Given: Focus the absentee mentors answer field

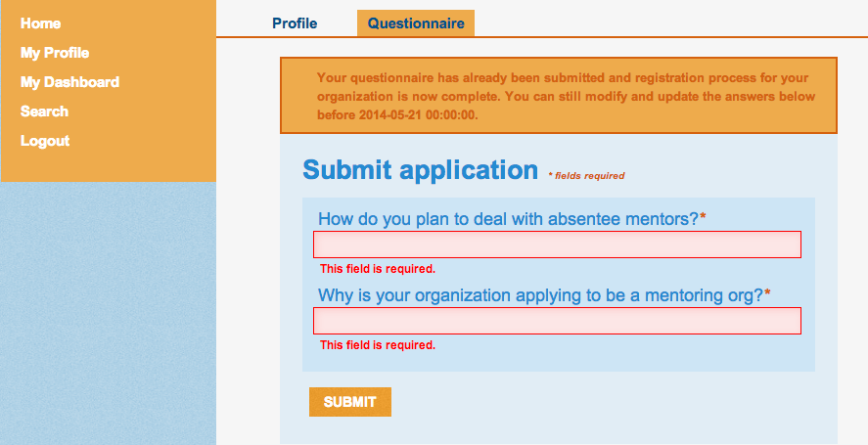Looking at the screenshot, I should tap(557, 245).
